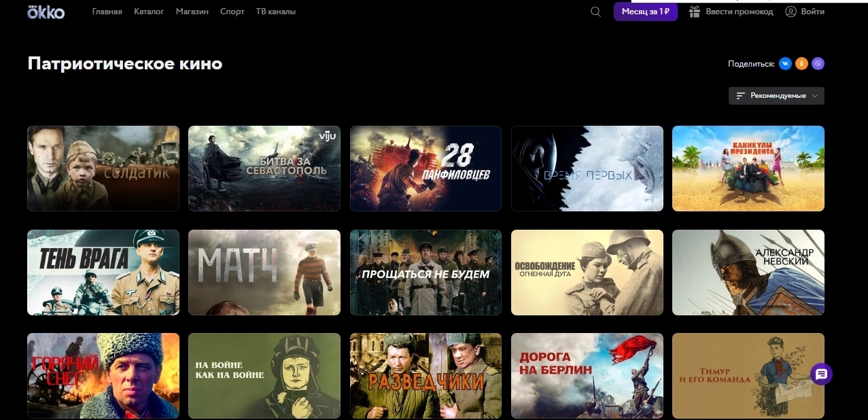Image resolution: width=868 pixels, height=420 pixels.
Task: Open the Александр Невский movie card
Action: click(x=748, y=273)
